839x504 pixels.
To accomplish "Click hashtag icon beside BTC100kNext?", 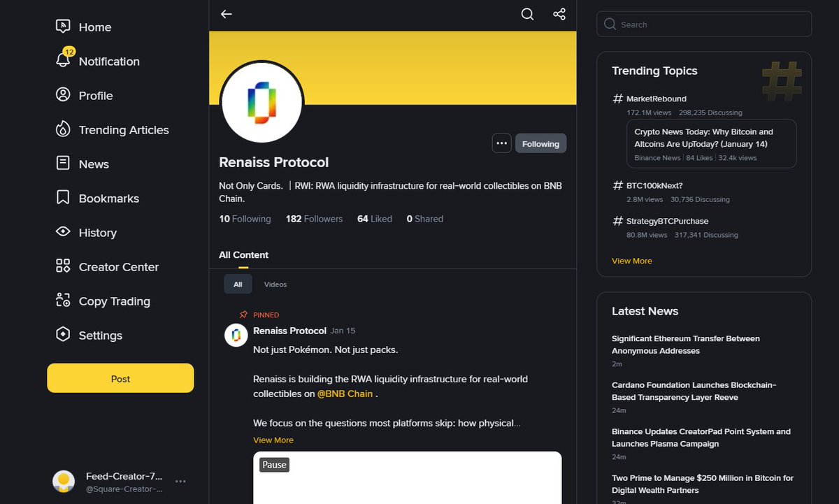I will pyautogui.click(x=617, y=186).
